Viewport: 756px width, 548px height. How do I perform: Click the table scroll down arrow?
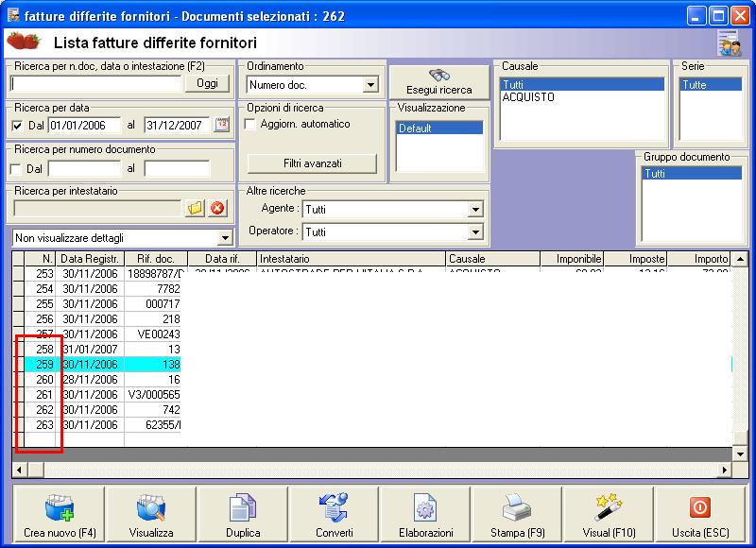(740, 454)
